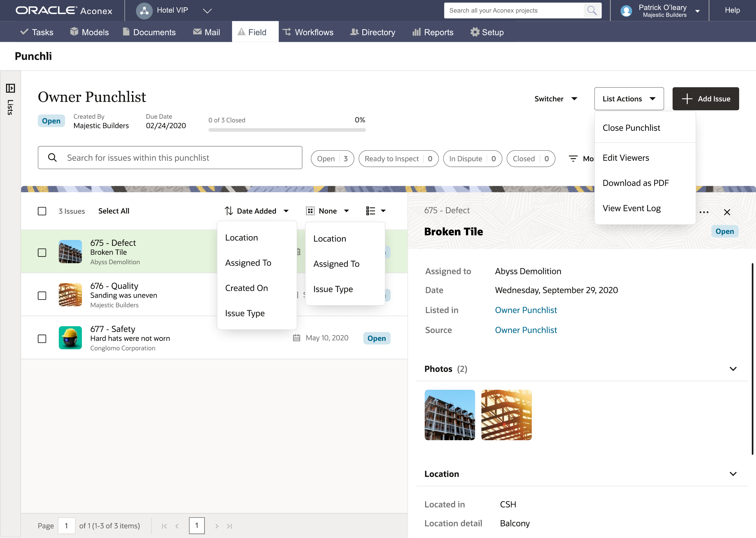This screenshot has height=538, width=756.
Task: Choose Download as PDF menu item
Action: 645,183
